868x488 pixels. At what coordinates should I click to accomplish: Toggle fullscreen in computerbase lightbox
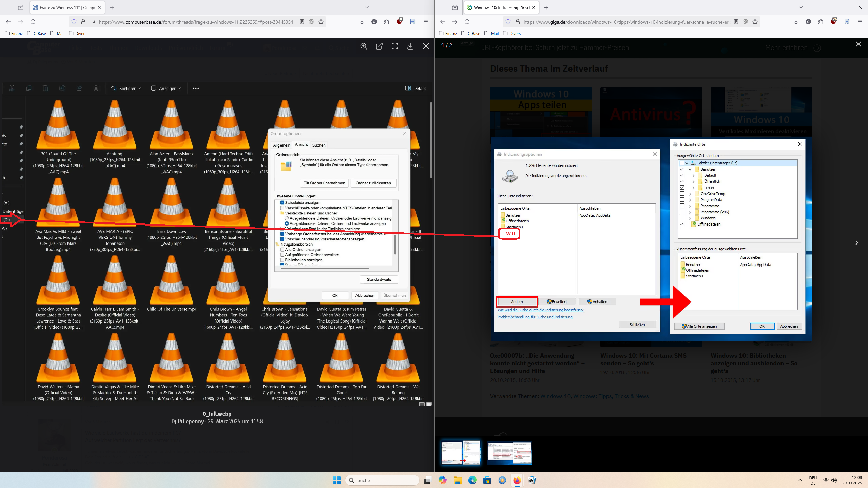pyautogui.click(x=395, y=46)
